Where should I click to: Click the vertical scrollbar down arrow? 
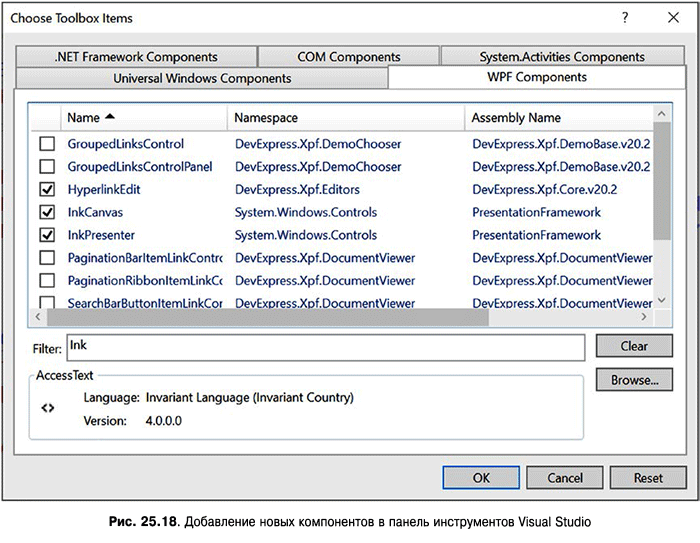coord(661,300)
